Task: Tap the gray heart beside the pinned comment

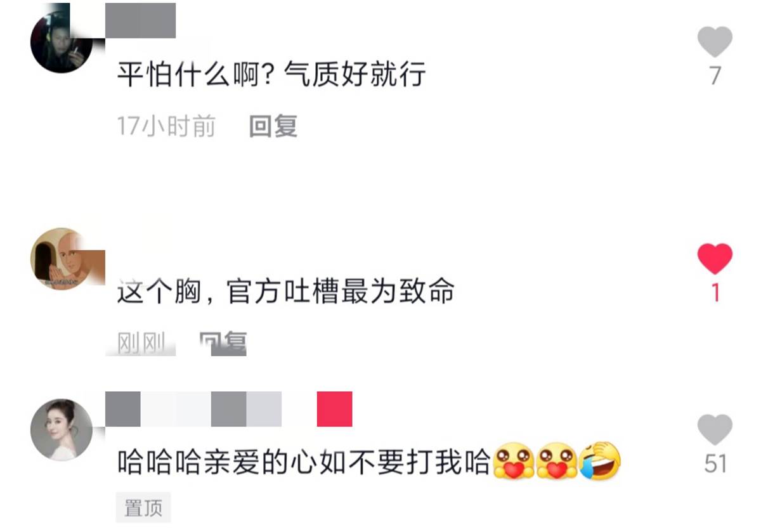Action: [715, 430]
